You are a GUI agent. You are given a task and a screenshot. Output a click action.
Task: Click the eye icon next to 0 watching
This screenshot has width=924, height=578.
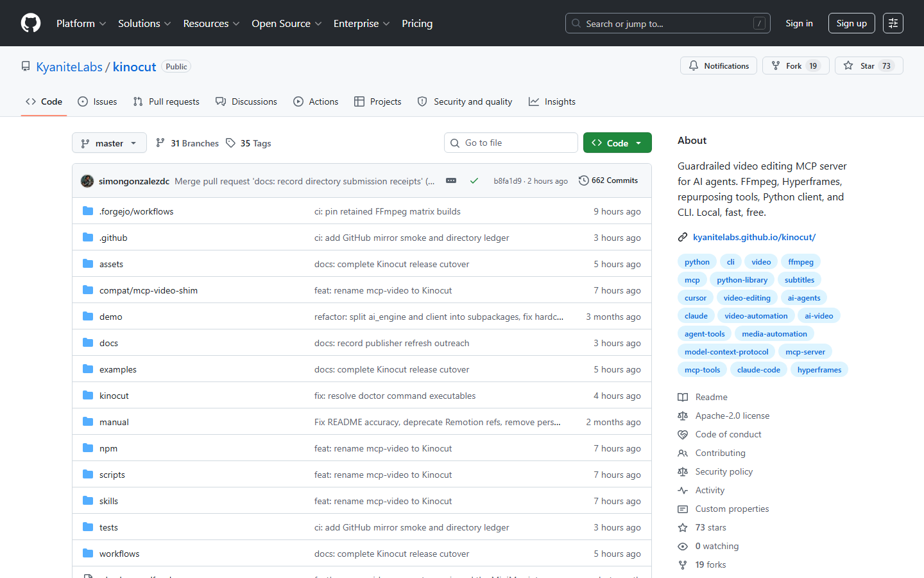[x=683, y=547]
